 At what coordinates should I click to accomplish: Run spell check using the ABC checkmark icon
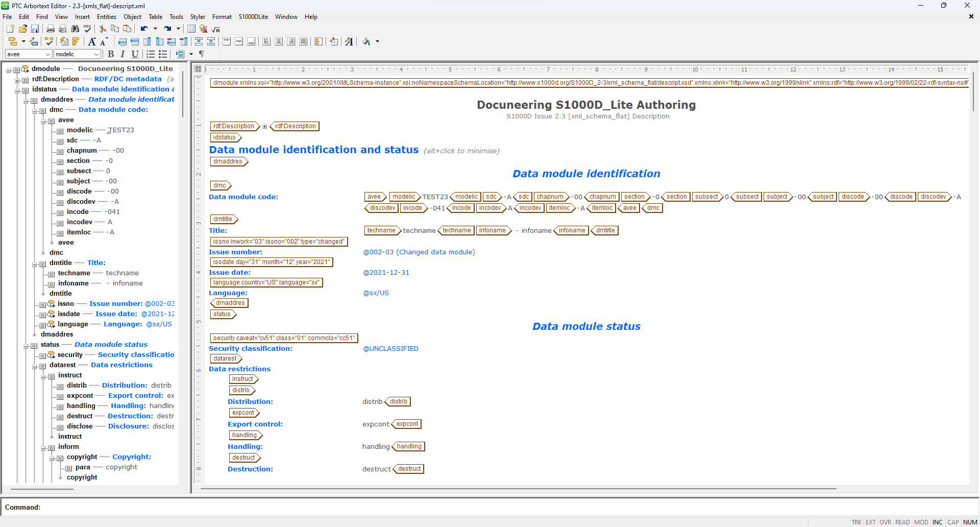coord(87,29)
